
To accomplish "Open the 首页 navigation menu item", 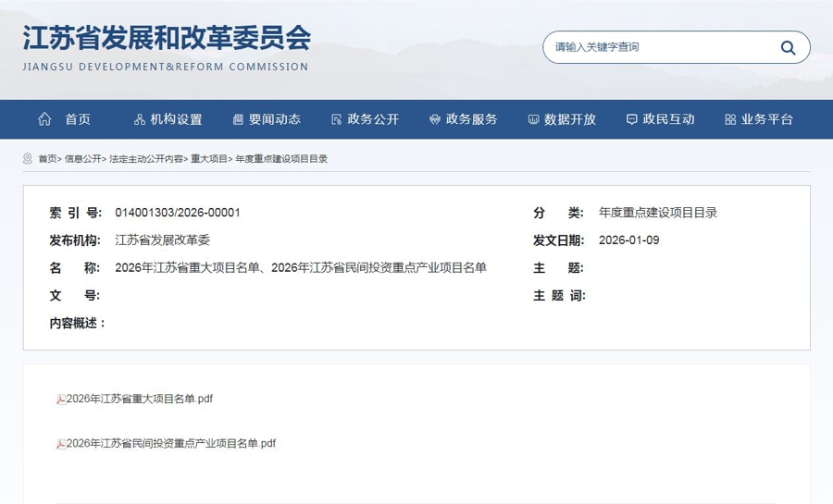I will point(78,119).
